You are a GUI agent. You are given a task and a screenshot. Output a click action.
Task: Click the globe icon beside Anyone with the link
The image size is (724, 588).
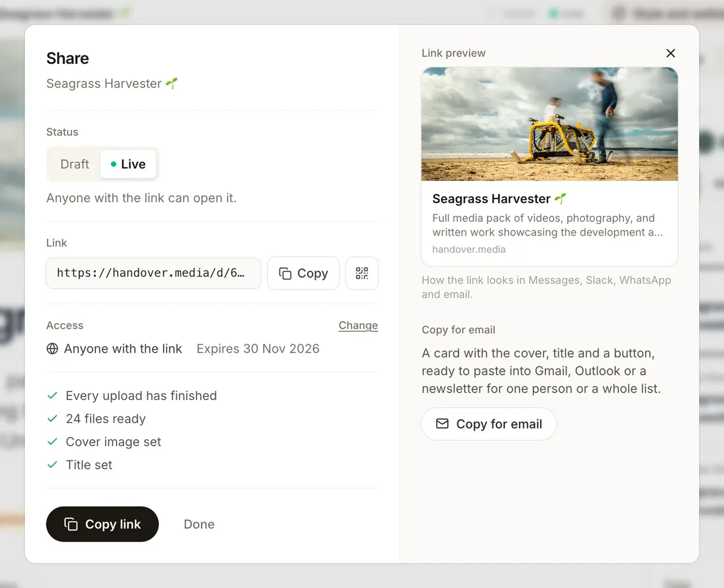point(52,349)
